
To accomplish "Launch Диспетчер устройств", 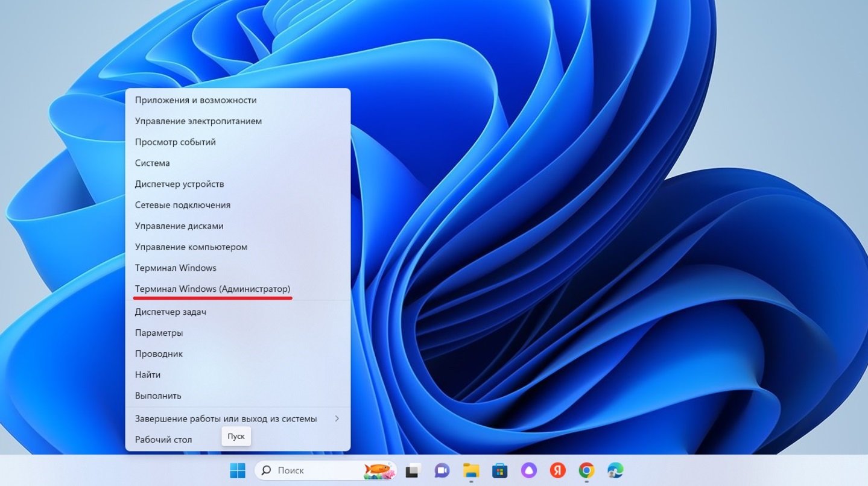I will click(x=238, y=184).
